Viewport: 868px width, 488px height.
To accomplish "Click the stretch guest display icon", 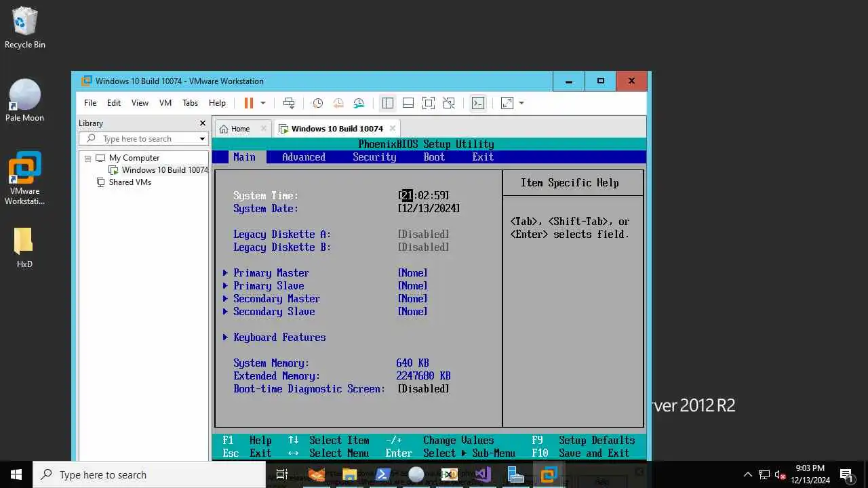I will [x=507, y=103].
